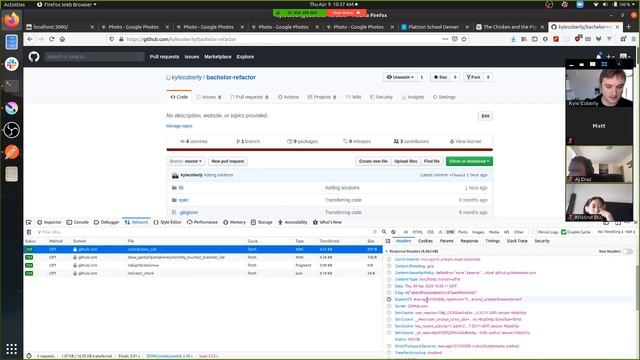640x360 pixels.
Task: Toggle the Raw Headers switch
Action: 627,251
